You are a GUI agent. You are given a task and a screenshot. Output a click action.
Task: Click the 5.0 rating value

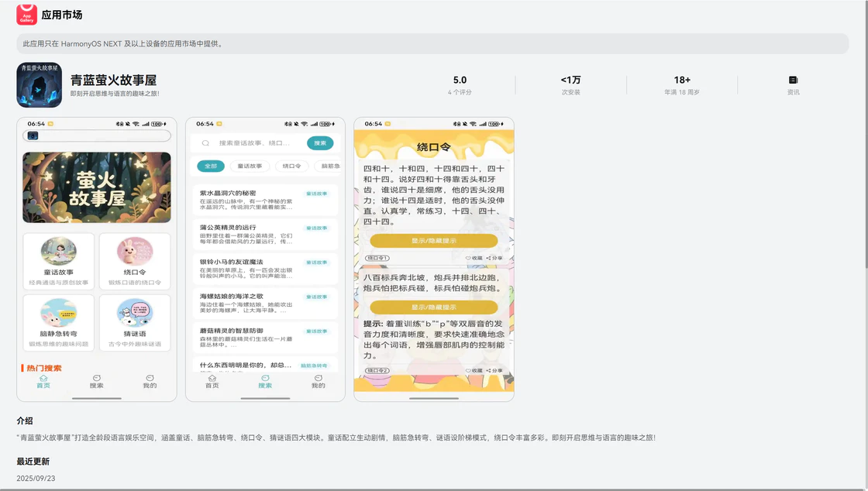460,81
